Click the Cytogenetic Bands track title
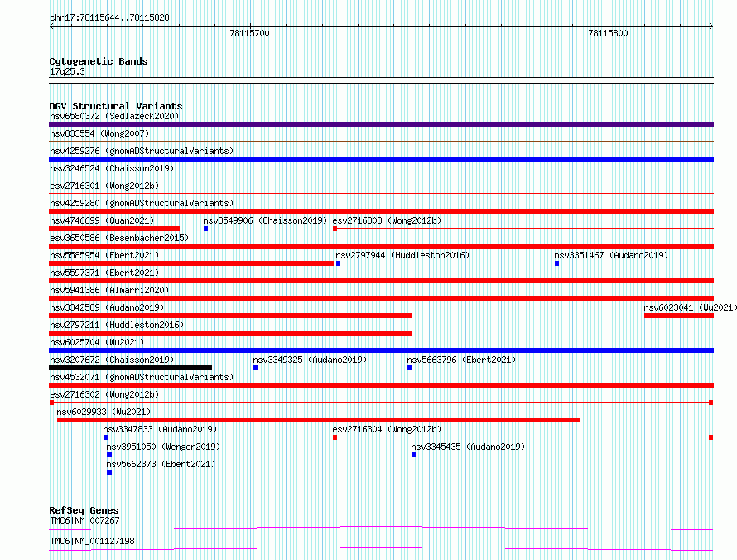 point(99,61)
